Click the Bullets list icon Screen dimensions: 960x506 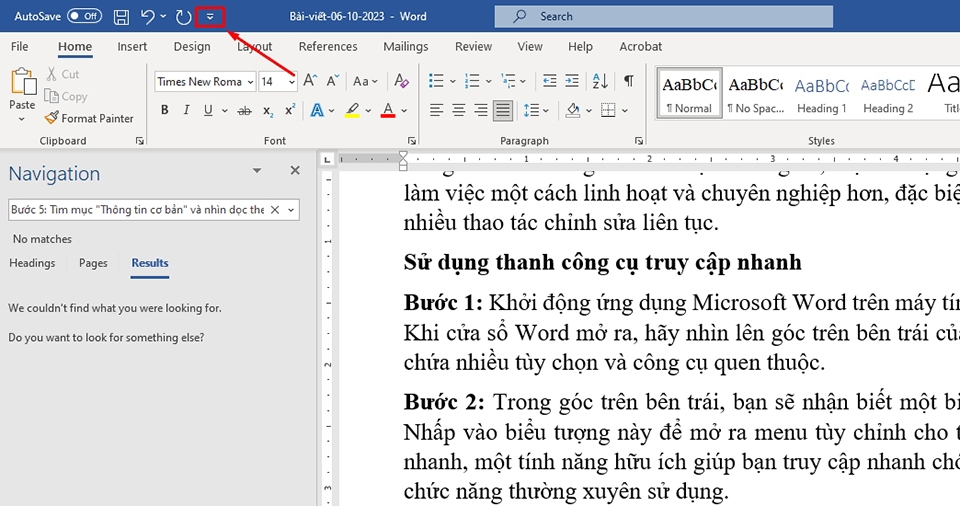click(436, 81)
